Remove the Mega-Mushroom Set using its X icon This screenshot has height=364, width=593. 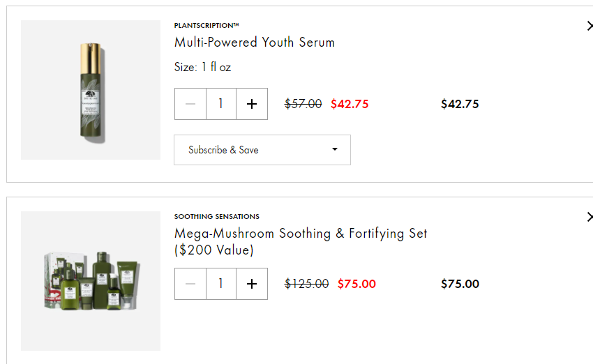589,217
